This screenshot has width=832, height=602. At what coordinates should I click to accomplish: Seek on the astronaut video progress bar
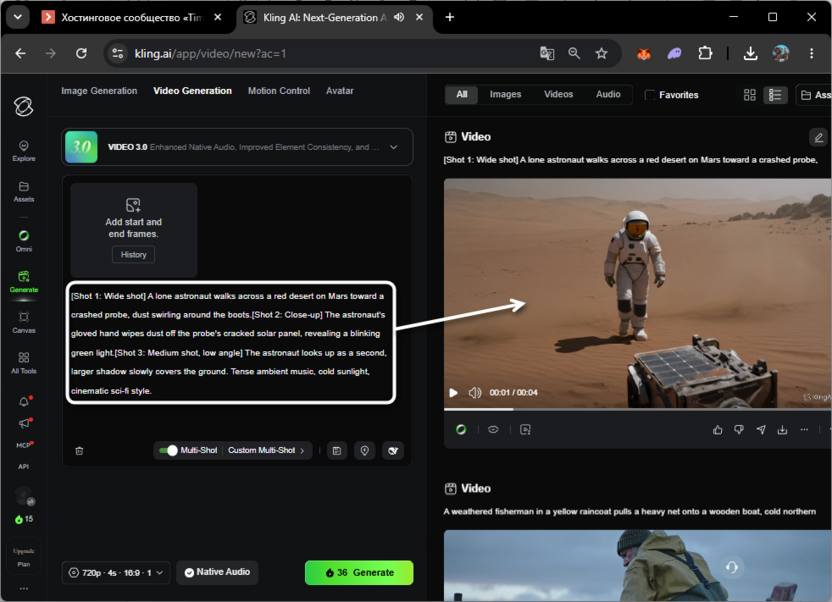pyautogui.click(x=637, y=409)
